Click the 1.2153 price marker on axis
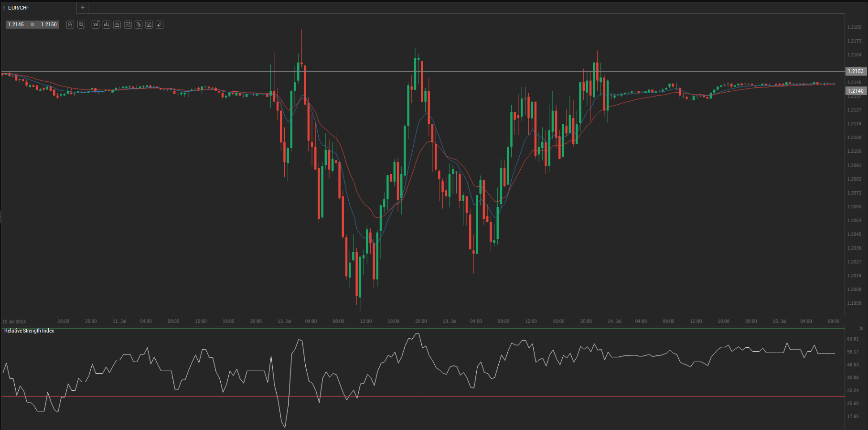Viewport: 868px width, 430px height. point(856,71)
